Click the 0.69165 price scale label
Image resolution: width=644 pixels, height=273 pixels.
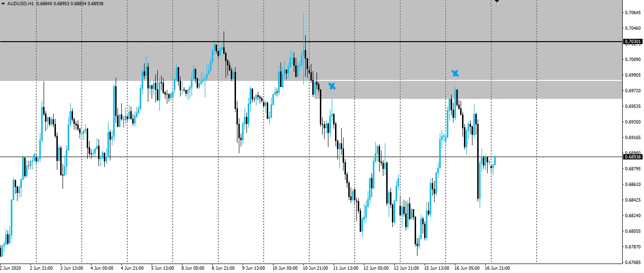pyautogui.click(x=633, y=138)
